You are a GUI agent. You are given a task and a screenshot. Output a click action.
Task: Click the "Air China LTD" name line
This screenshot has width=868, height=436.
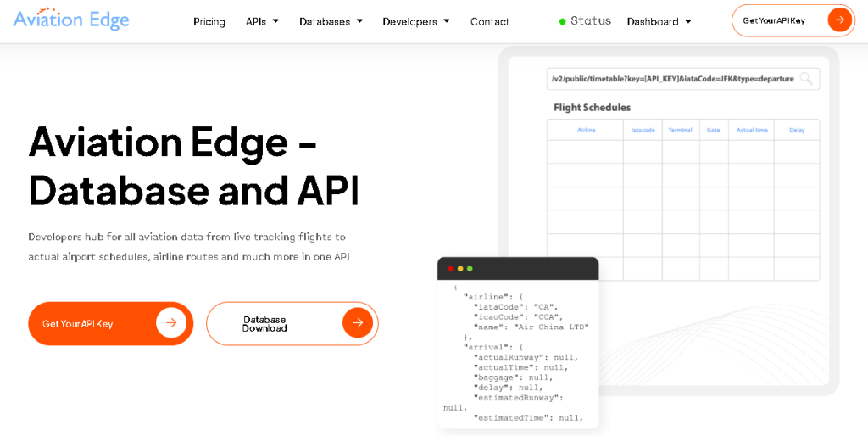click(531, 327)
